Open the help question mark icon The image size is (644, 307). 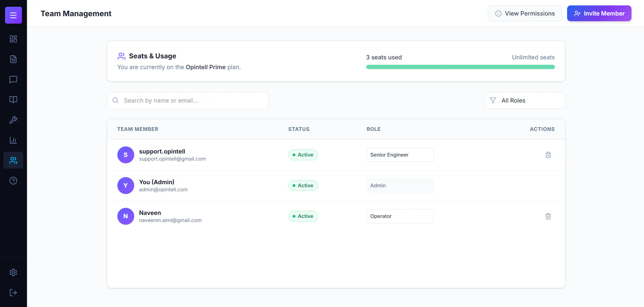pyautogui.click(x=13, y=180)
